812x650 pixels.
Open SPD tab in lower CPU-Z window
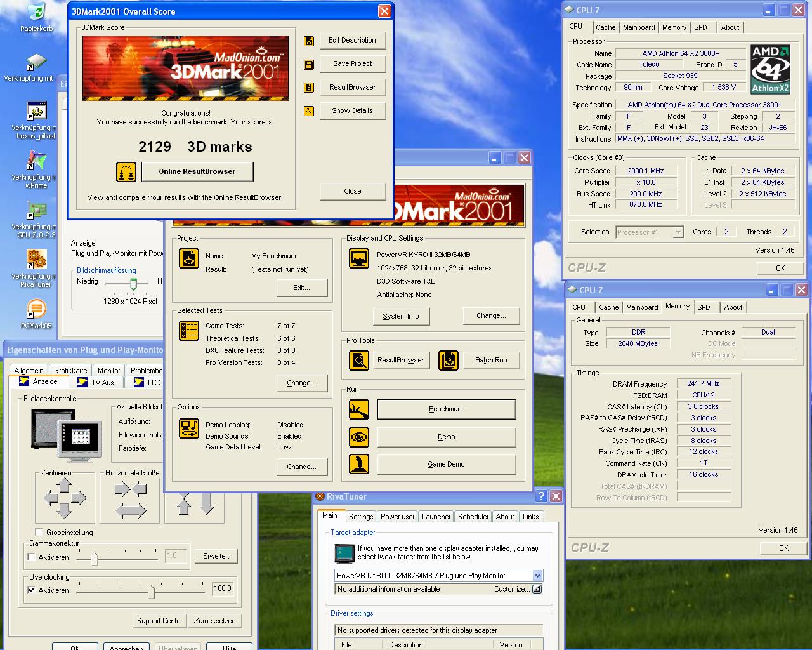tap(704, 307)
